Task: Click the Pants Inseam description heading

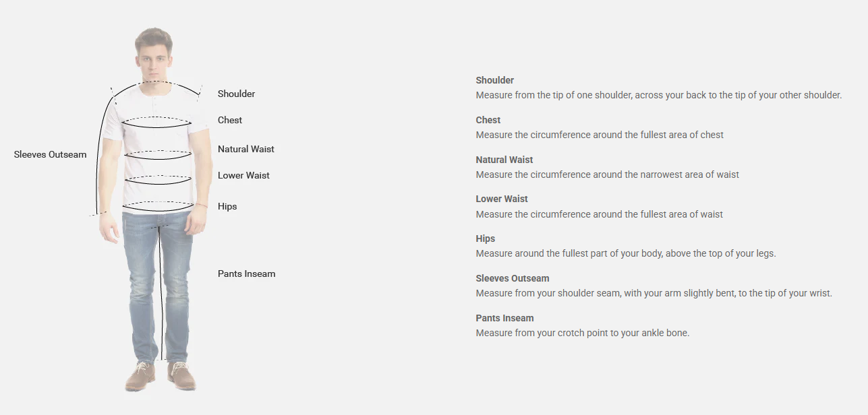Action: [504, 318]
